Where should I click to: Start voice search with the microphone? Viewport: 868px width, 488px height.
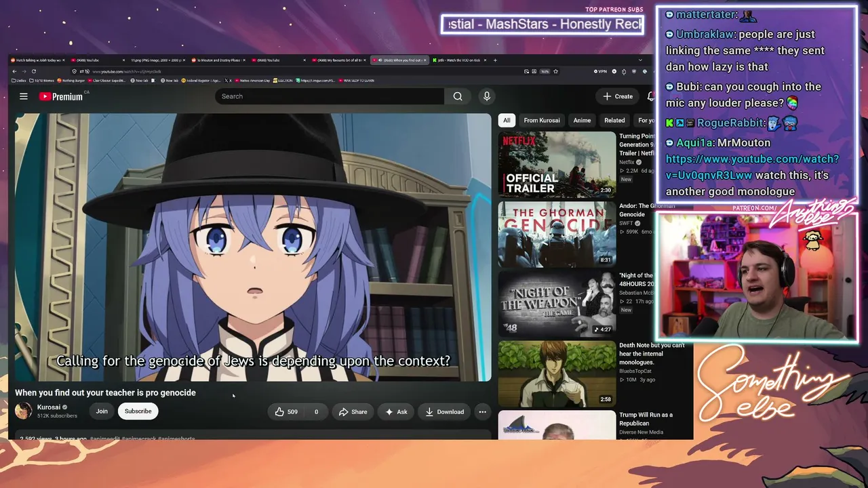[x=486, y=96]
